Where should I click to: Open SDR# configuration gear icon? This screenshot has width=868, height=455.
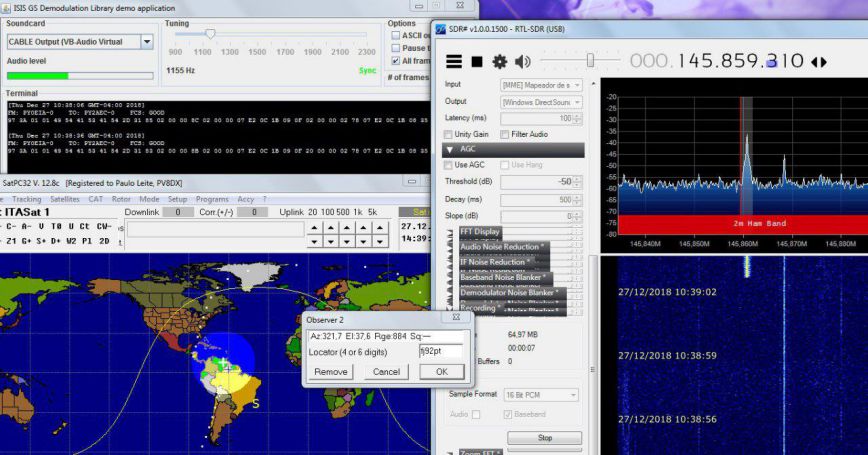(499, 62)
